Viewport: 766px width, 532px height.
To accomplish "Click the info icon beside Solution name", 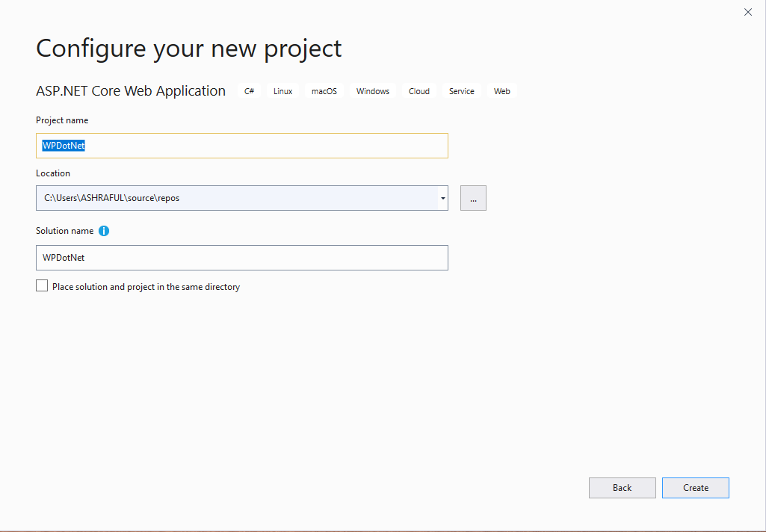I will click(x=104, y=231).
